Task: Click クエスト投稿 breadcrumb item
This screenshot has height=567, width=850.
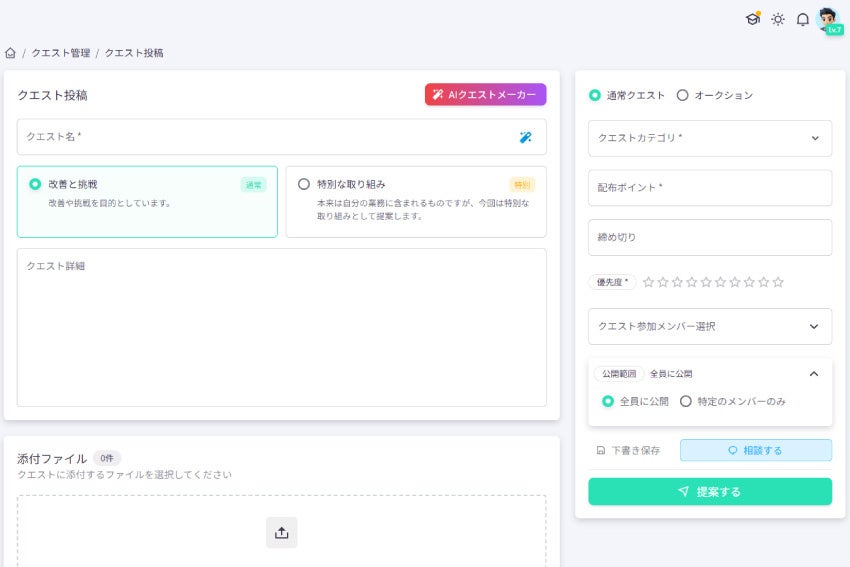Action: pyautogui.click(x=134, y=53)
